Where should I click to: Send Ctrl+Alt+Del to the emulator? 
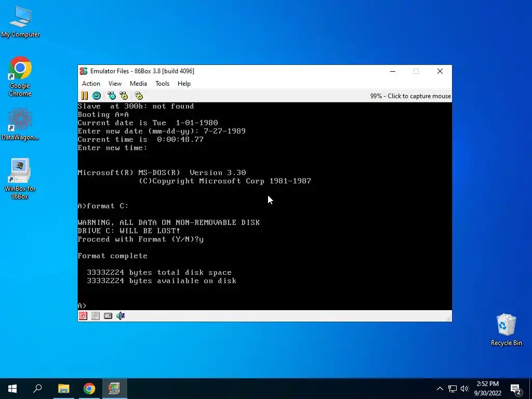click(112, 96)
